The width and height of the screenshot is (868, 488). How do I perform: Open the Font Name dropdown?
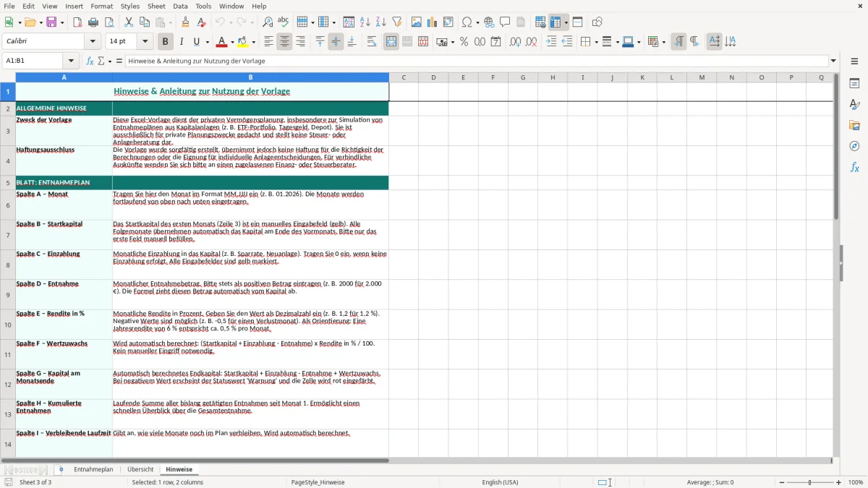94,42
